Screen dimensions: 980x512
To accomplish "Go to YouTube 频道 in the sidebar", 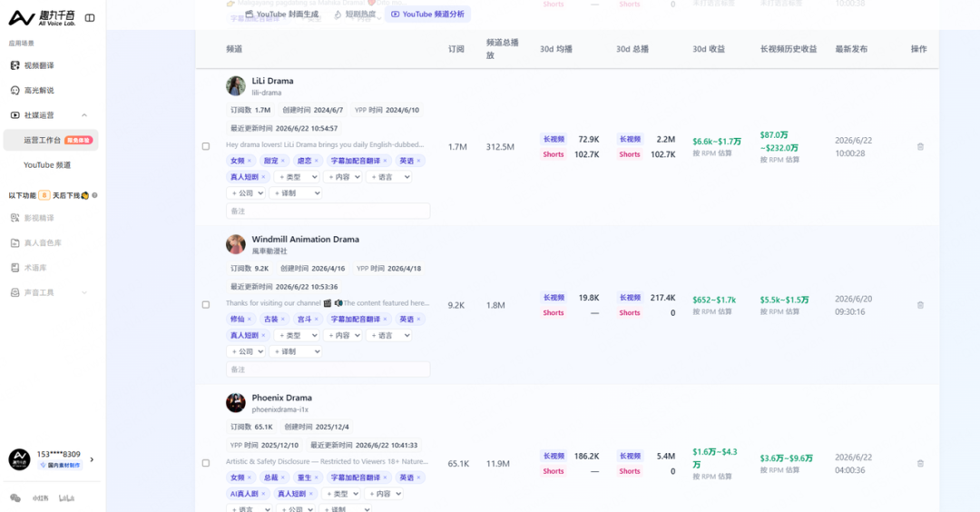I will (47, 165).
